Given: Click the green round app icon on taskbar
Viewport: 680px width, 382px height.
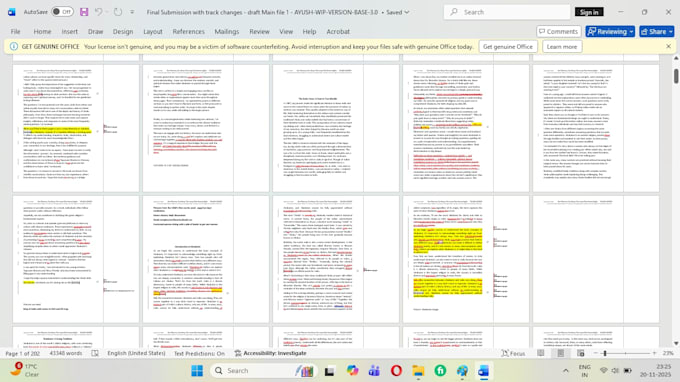Looking at the screenshot, I should click(x=440, y=371).
